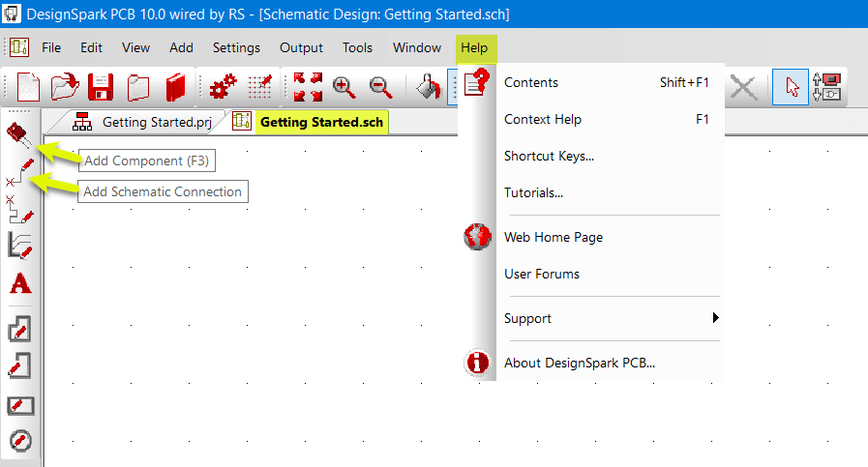Open the Output menu
Image resolution: width=868 pixels, height=467 pixels.
pyautogui.click(x=301, y=47)
